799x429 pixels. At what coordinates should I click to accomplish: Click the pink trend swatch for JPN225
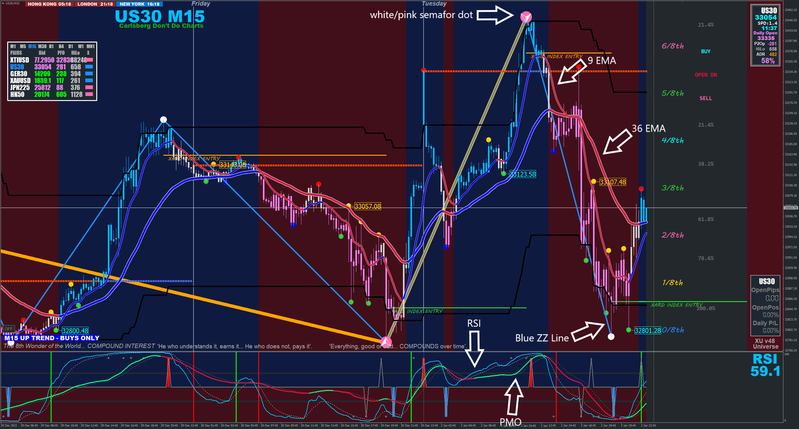[x=89, y=87]
